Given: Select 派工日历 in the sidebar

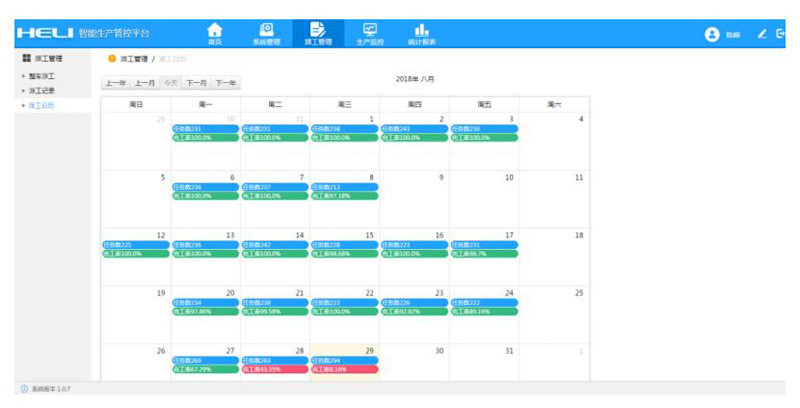Looking at the screenshot, I should [42, 105].
